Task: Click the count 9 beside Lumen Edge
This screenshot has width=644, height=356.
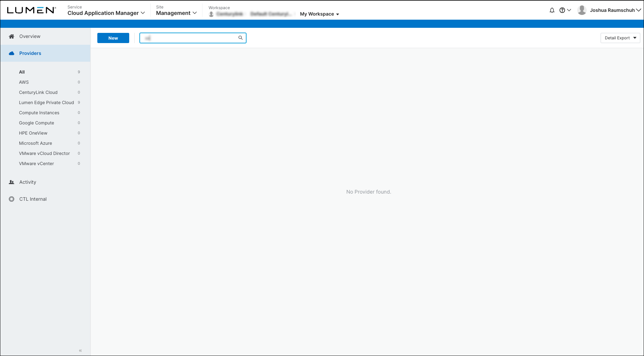Action: pyautogui.click(x=79, y=102)
